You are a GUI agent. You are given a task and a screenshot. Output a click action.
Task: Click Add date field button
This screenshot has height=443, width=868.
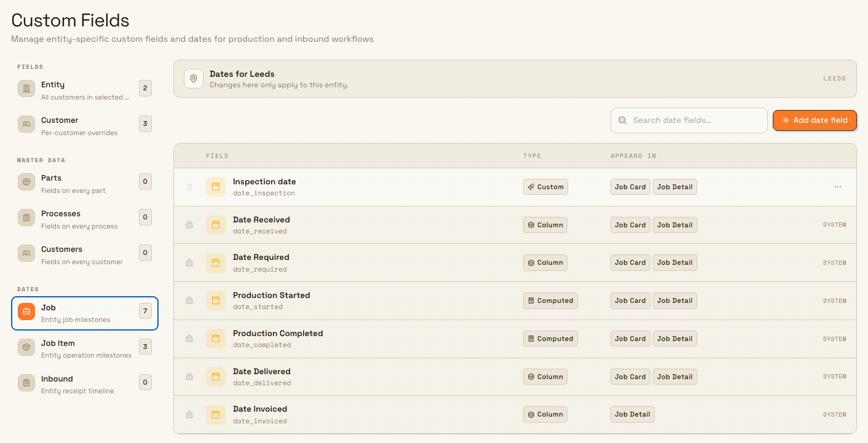tap(815, 120)
